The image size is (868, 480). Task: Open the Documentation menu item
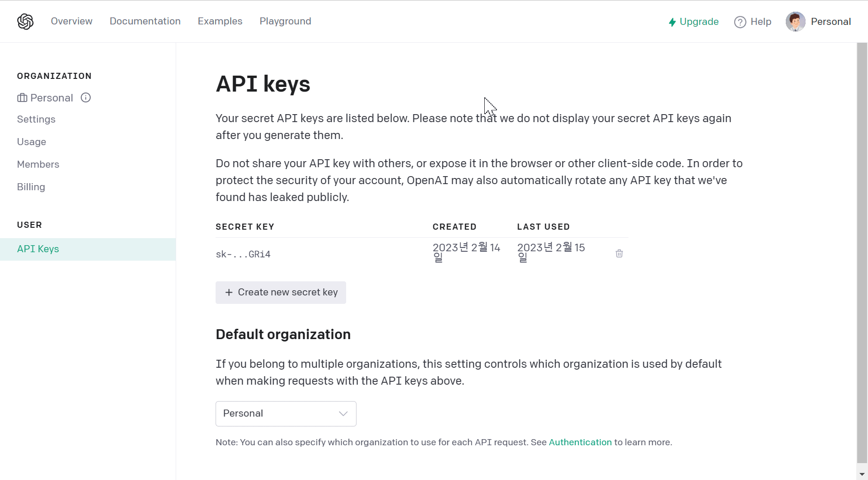click(x=145, y=21)
